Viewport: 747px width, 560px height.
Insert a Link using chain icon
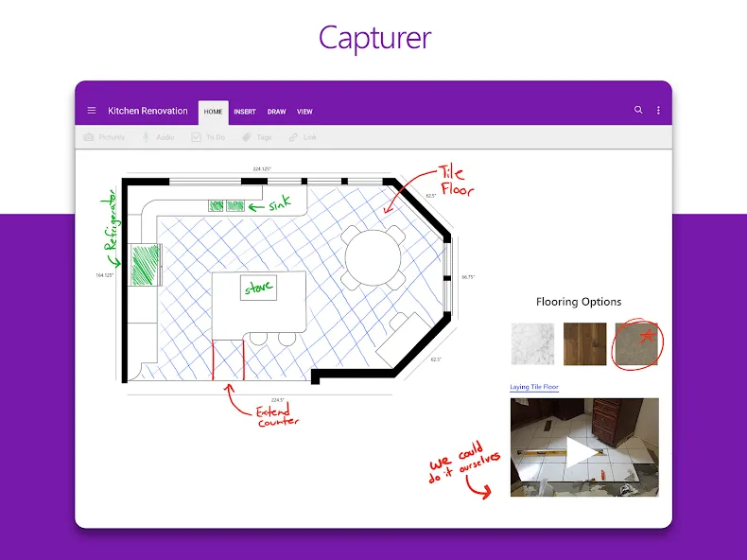point(293,137)
